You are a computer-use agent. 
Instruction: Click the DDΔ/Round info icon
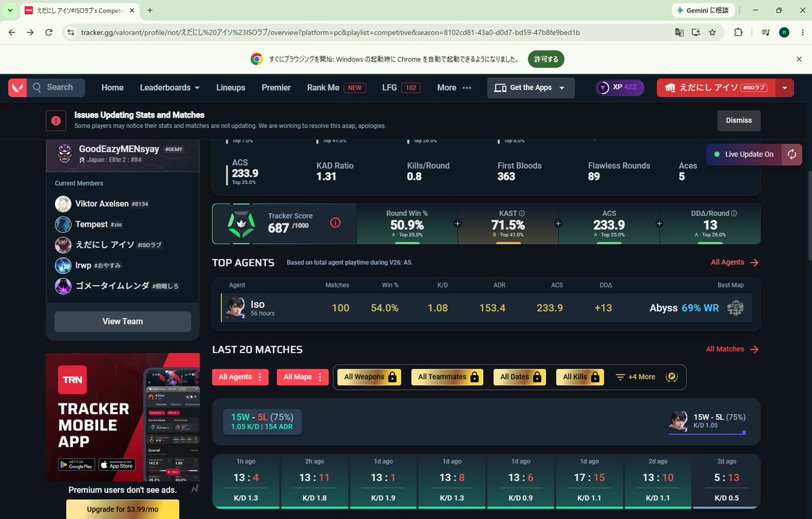[x=734, y=213]
